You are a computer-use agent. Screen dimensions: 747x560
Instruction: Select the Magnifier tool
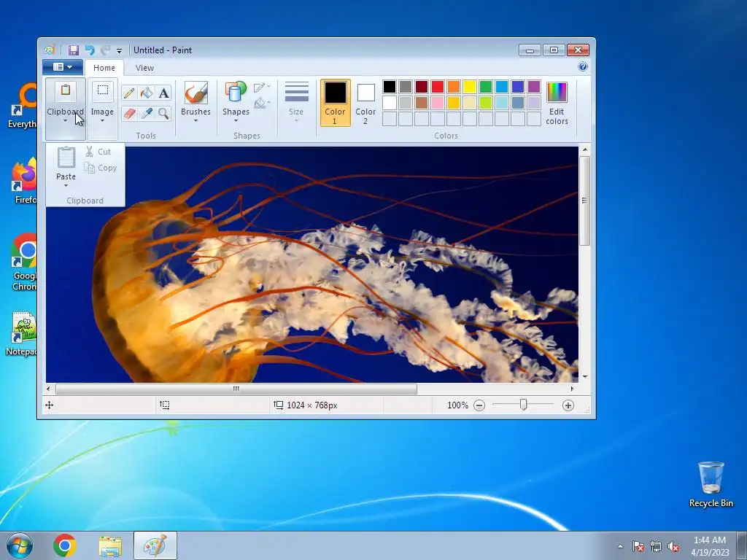(x=163, y=113)
